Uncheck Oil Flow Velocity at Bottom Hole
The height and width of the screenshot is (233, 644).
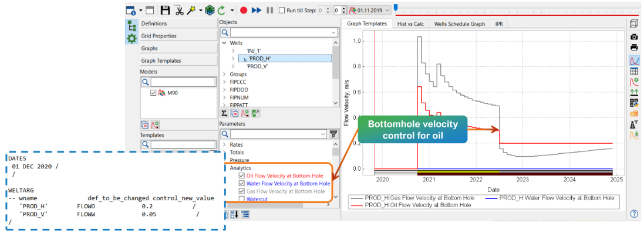241,175
